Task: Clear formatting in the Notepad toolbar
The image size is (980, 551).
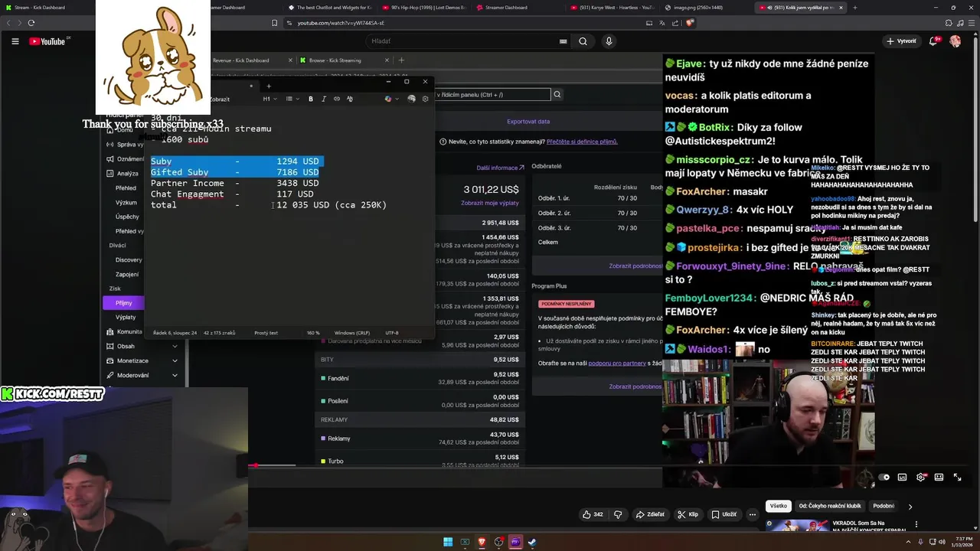Action: [350, 99]
